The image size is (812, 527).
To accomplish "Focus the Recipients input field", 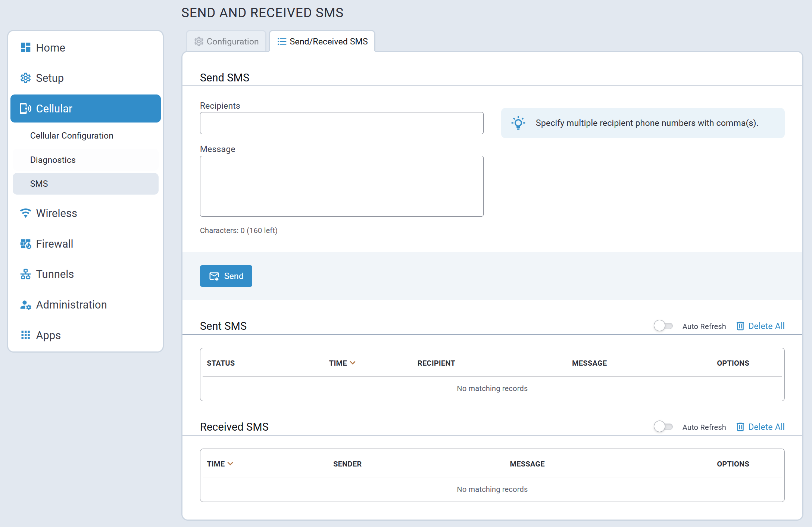I will (341, 123).
